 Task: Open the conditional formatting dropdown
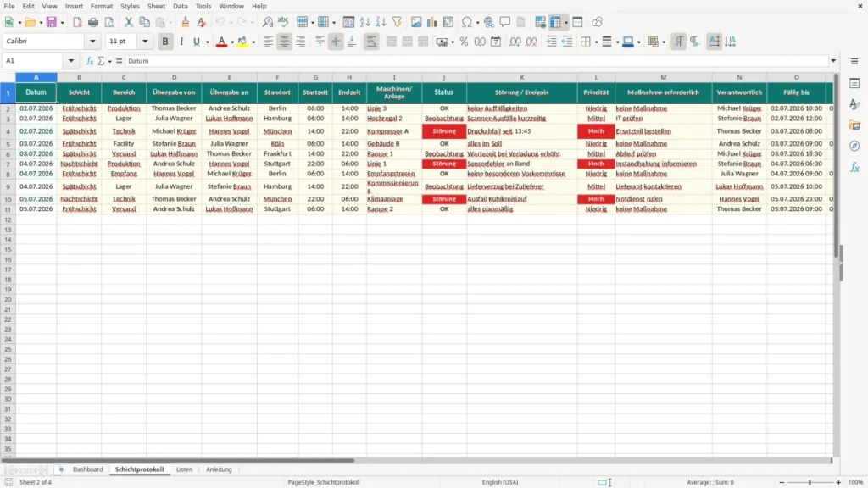pyautogui.click(x=664, y=42)
